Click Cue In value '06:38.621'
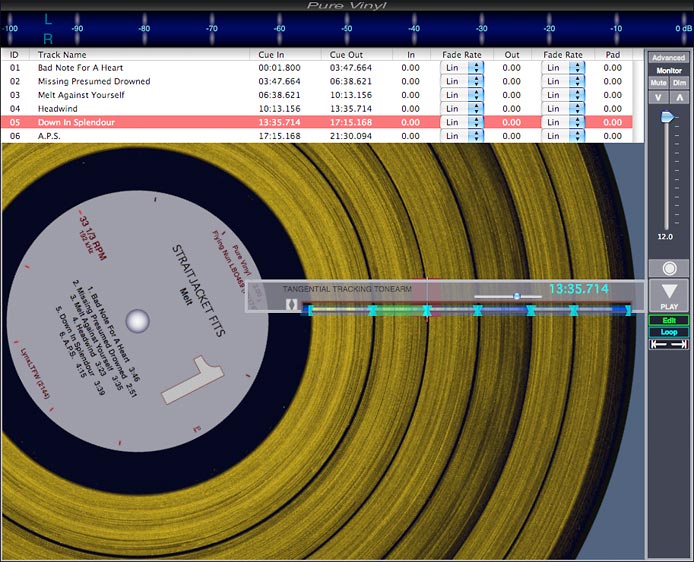The image size is (694, 562). [x=279, y=95]
